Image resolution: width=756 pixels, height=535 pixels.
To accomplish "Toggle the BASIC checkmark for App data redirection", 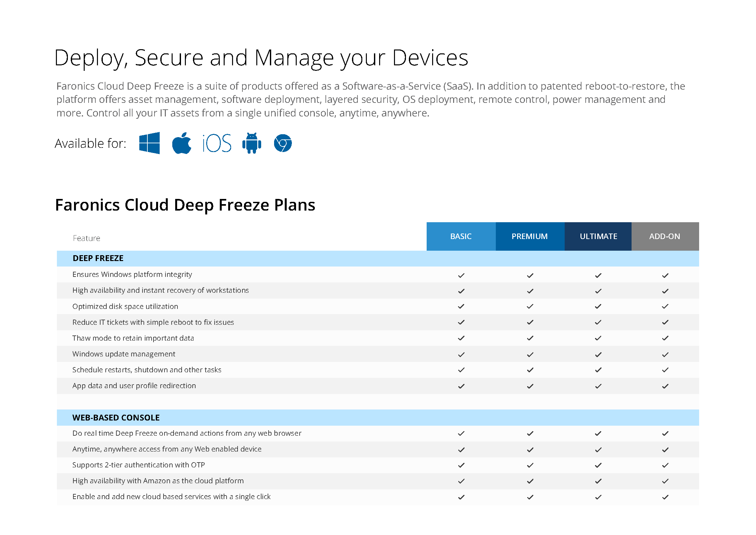I will 461,386.
